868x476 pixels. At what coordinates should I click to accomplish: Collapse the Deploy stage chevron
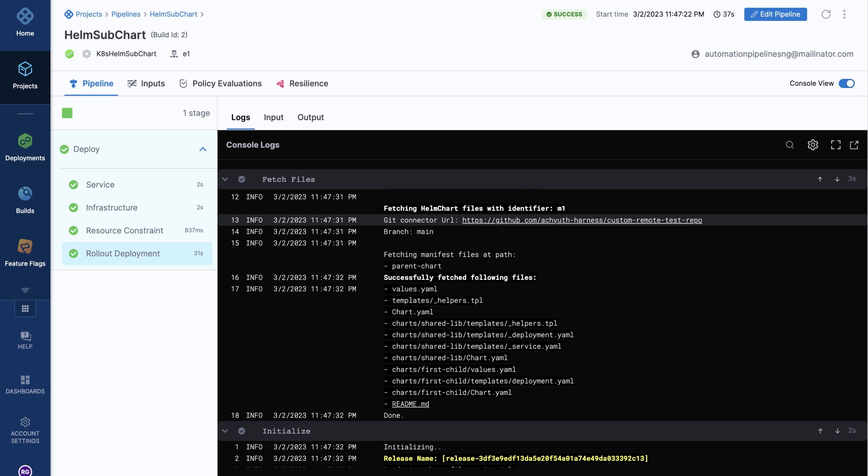pyautogui.click(x=203, y=149)
